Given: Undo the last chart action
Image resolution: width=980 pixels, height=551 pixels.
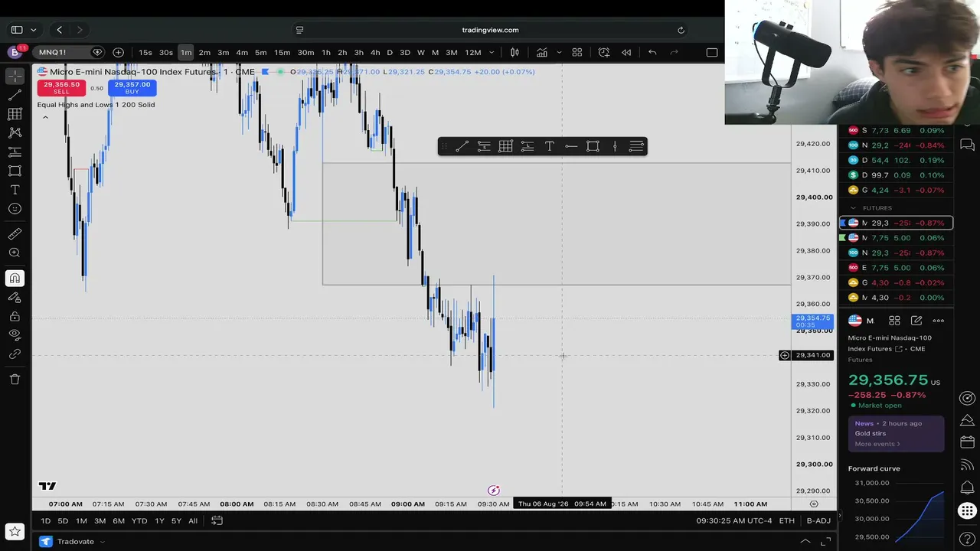Looking at the screenshot, I should [x=652, y=52].
